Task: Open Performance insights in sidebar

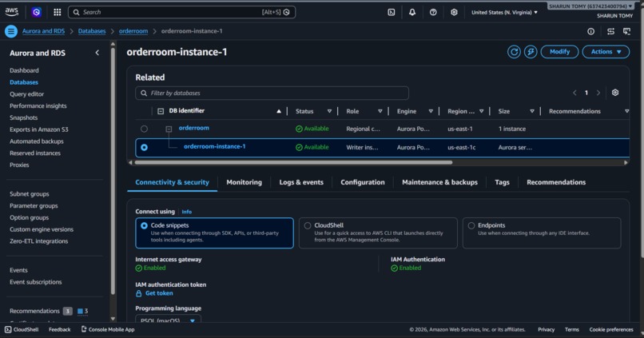Action: pos(38,106)
